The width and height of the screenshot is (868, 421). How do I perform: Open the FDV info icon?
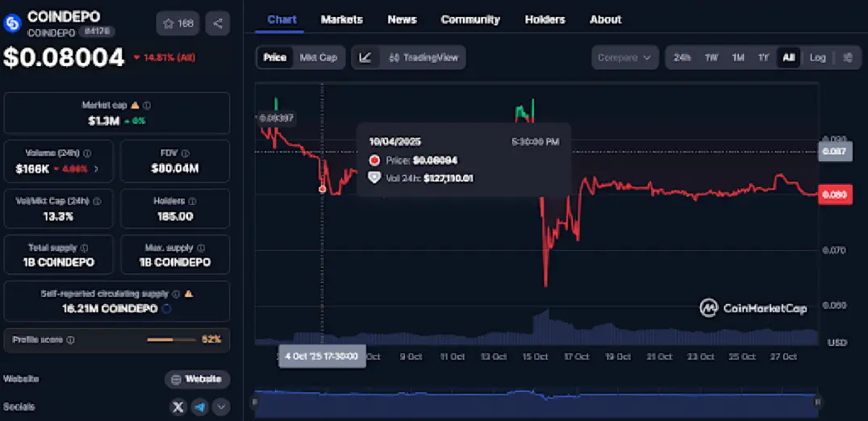click(x=186, y=153)
